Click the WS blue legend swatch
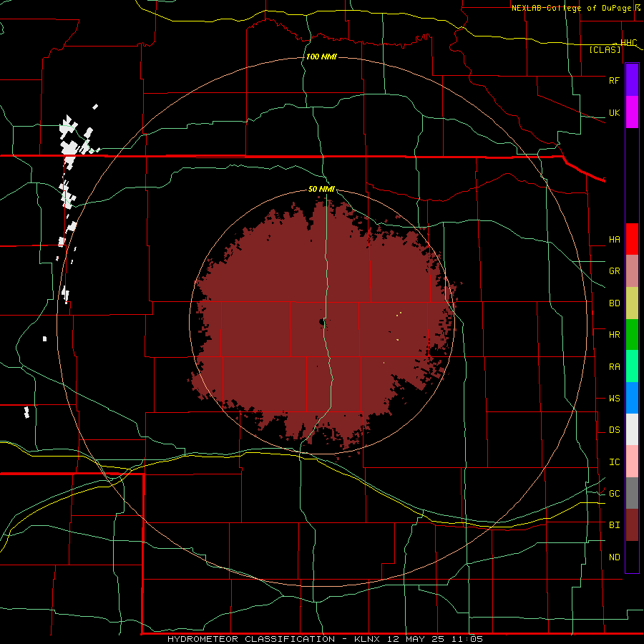The width and height of the screenshot is (644, 644). (x=632, y=398)
